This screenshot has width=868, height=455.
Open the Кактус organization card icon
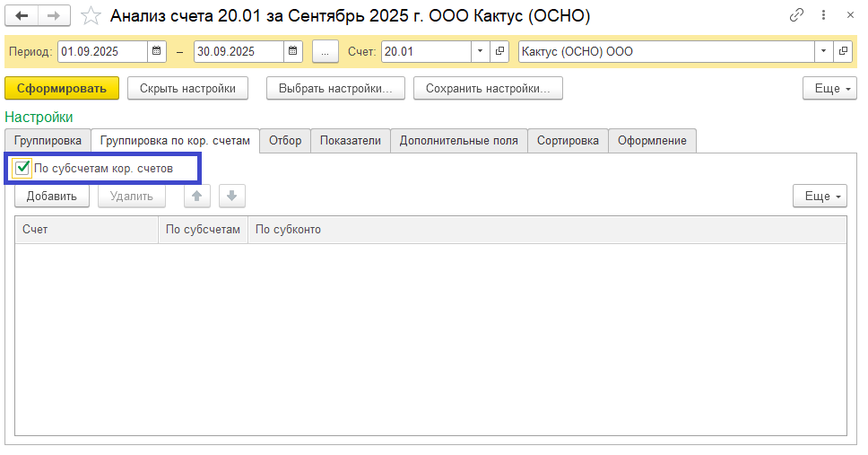(843, 51)
